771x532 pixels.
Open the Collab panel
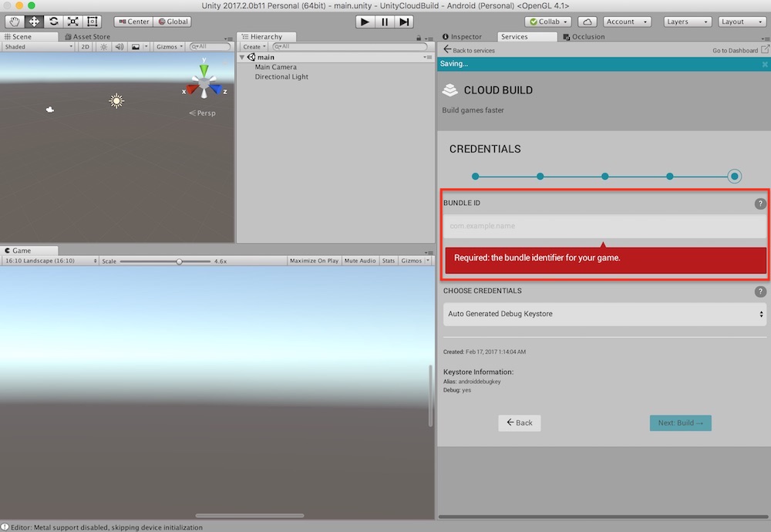tap(547, 21)
